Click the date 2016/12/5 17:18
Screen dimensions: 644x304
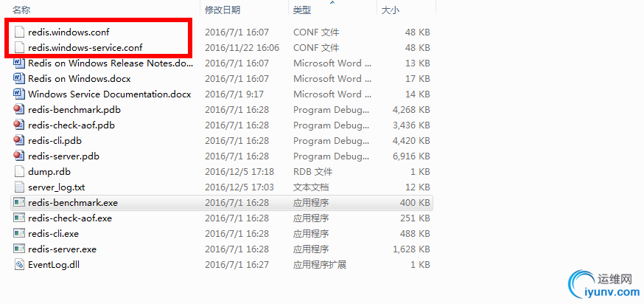pyautogui.click(x=239, y=171)
